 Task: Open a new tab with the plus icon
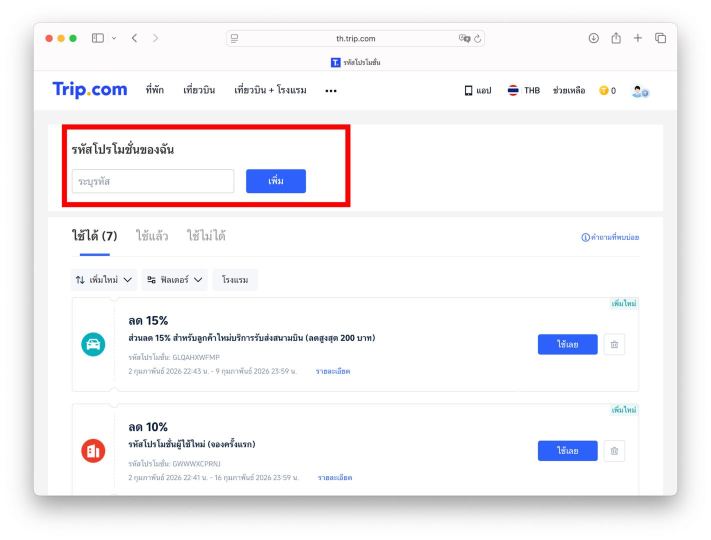click(638, 38)
